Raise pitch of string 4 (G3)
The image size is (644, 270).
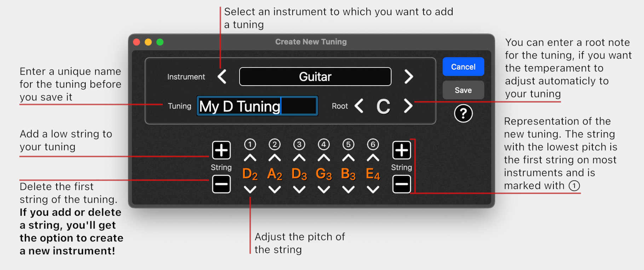tap(324, 158)
